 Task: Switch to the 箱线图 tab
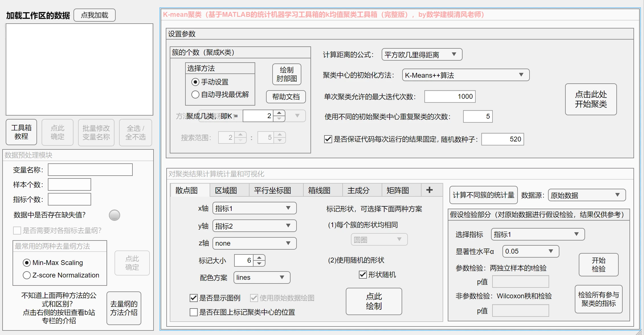319,190
